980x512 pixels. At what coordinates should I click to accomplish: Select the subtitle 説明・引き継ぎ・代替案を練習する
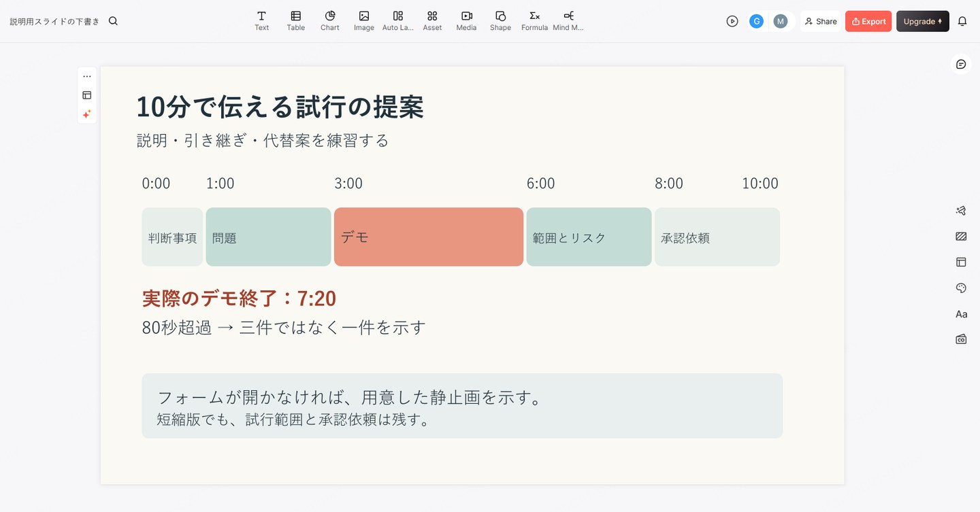pyautogui.click(x=263, y=141)
